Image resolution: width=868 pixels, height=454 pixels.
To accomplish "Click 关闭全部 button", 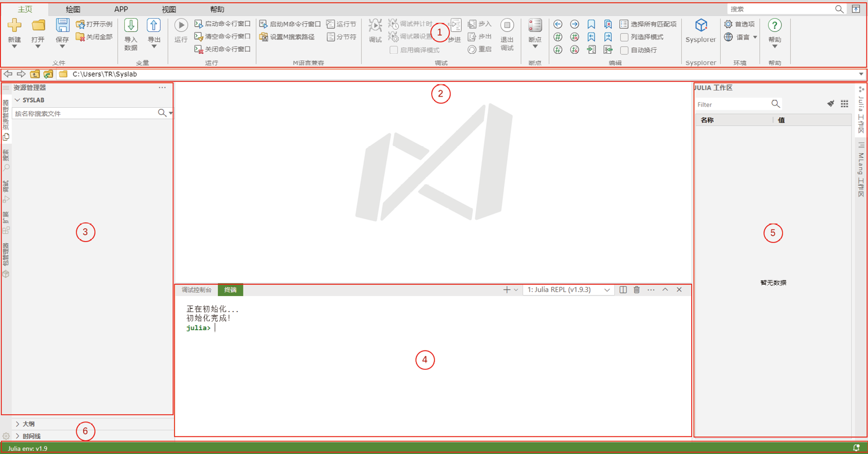I will point(94,37).
